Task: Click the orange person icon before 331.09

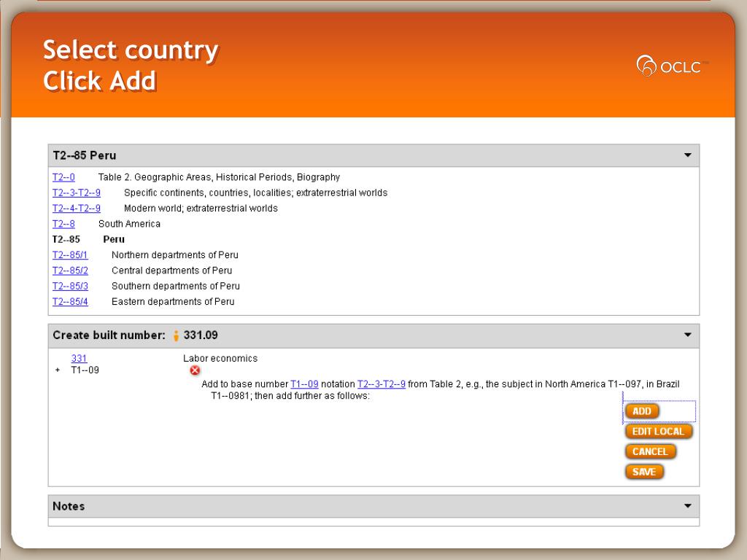Action: 176,335
